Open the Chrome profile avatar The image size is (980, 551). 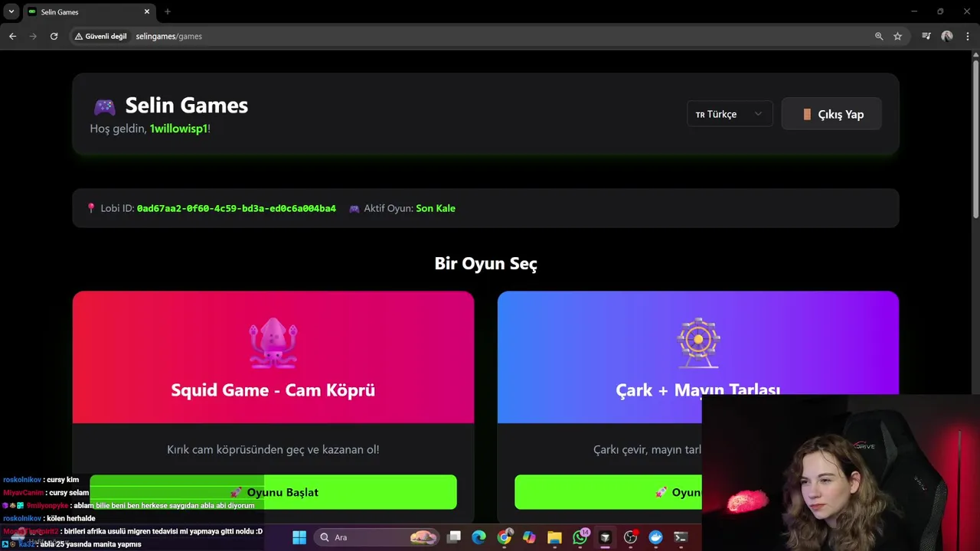click(947, 36)
